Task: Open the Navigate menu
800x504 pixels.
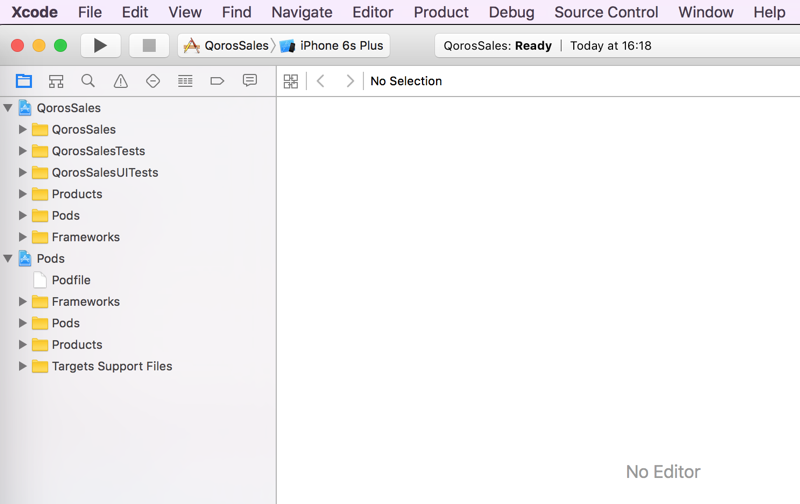Action: click(x=302, y=12)
